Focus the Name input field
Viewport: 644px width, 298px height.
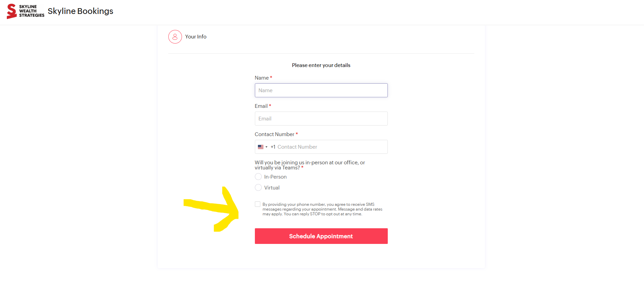coord(321,90)
